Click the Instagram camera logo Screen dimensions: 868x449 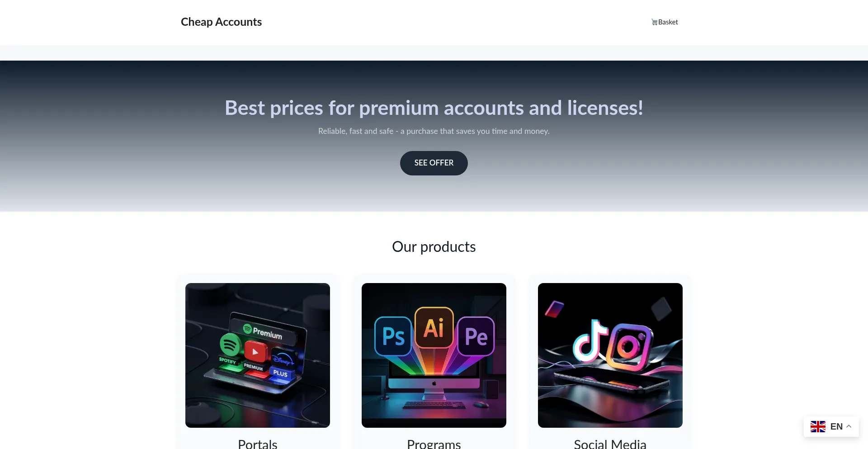pyautogui.click(x=629, y=346)
